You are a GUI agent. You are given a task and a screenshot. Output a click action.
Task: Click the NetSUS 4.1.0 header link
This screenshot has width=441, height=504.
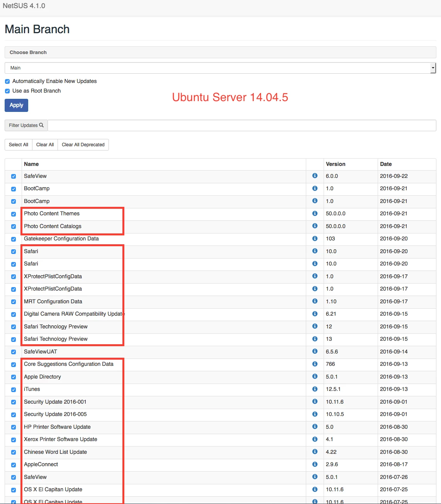click(24, 6)
